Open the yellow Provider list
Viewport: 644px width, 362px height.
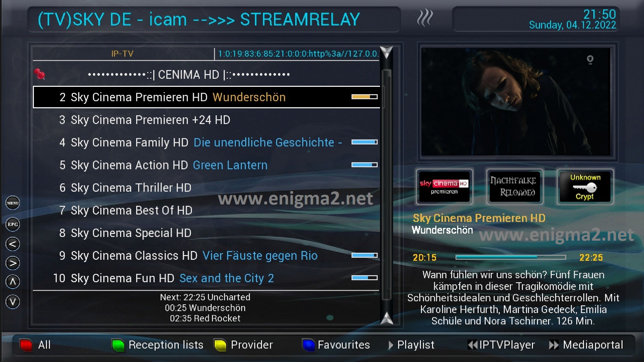pyautogui.click(x=244, y=345)
